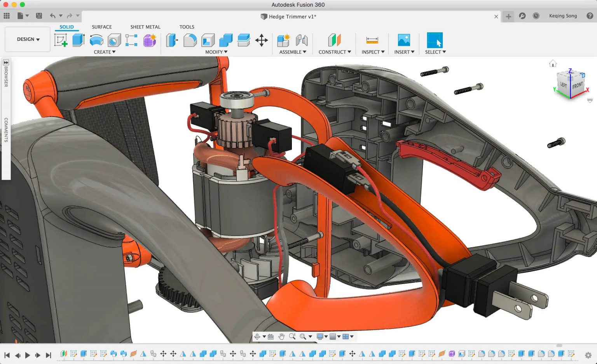Screen dimensions: 597x364
Task: Toggle the multiple viewports layout
Action: [346, 336]
